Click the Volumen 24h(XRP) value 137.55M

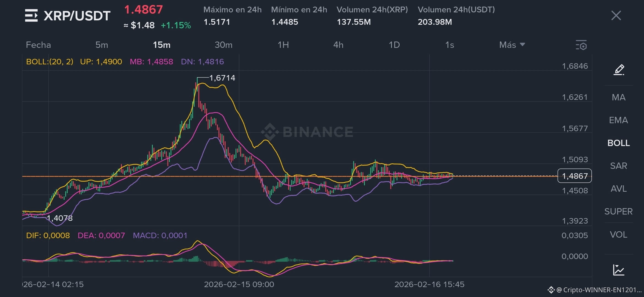(354, 22)
